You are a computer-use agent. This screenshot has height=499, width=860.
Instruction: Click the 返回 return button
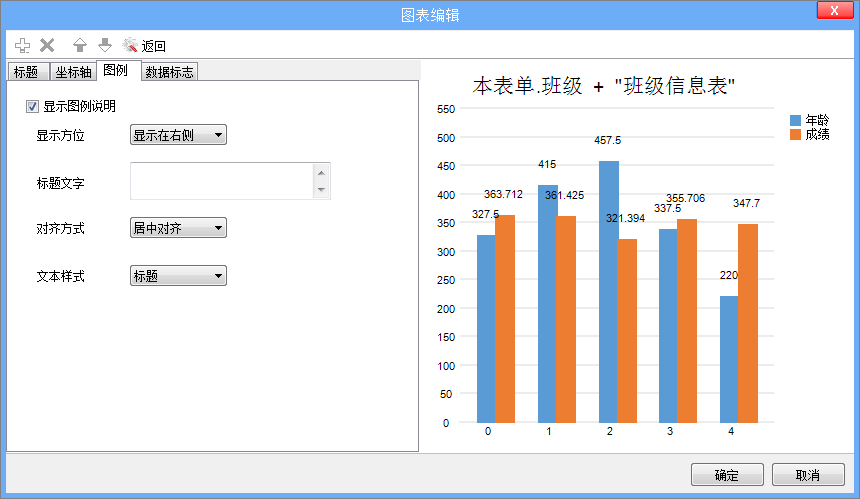click(x=144, y=46)
